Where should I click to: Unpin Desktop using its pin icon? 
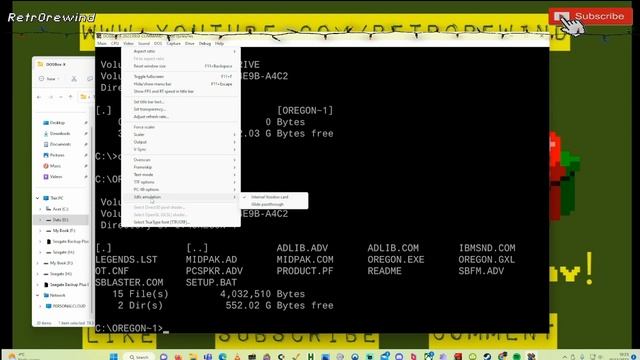pyautogui.click(x=86, y=123)
